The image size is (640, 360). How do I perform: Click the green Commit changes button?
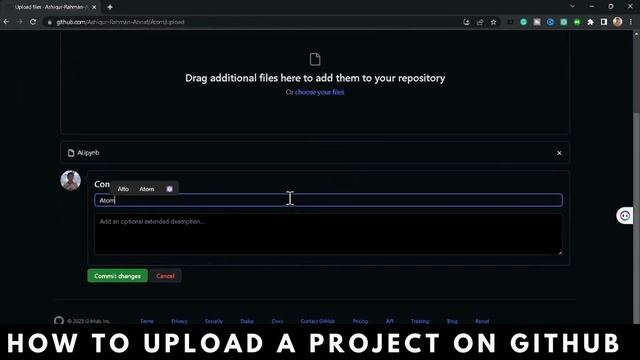[118, 276]
